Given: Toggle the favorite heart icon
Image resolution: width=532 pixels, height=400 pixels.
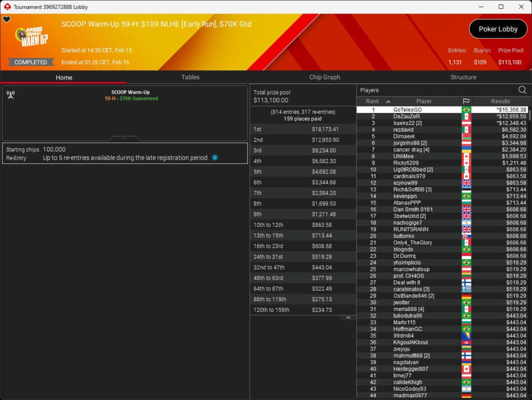Looking at the screenshot, I should click(7, 20).
